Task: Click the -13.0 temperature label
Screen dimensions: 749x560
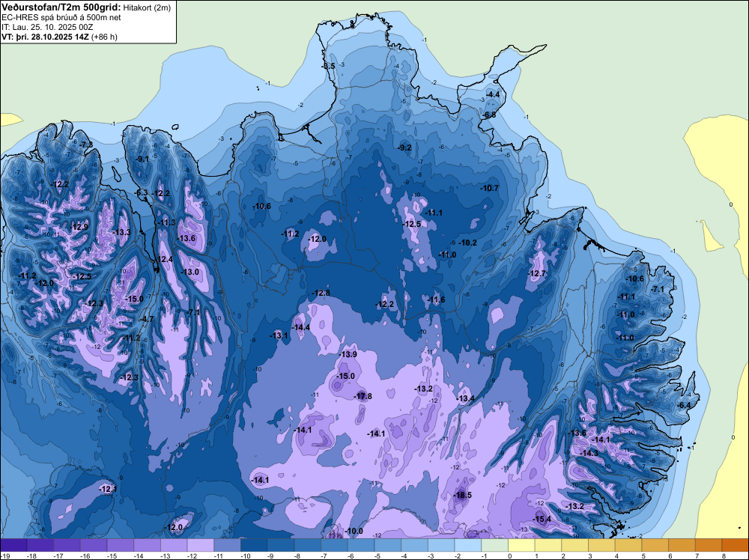Action: pos(190,272)
